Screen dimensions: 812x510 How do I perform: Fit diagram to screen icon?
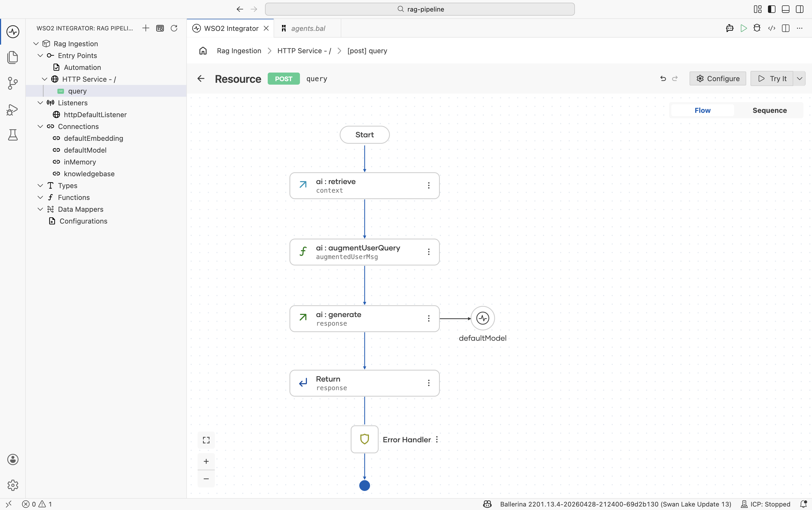(206, 440)
